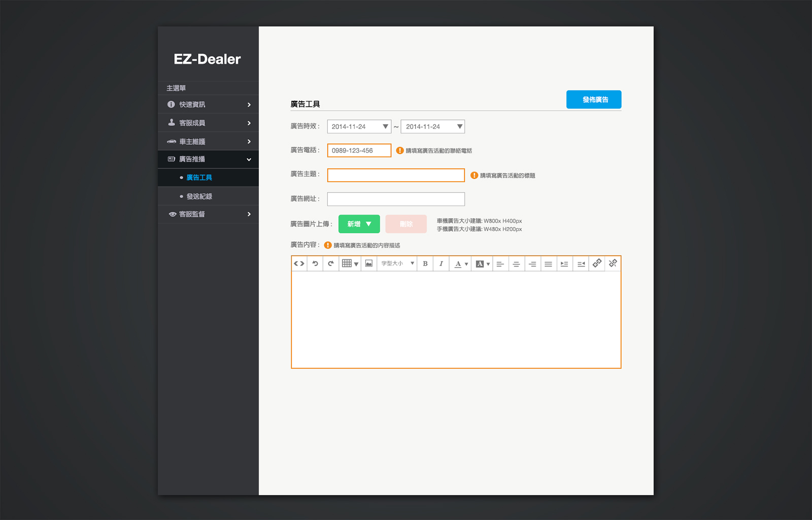
Task: Open the text color picker
Action: tap(461, 264)
